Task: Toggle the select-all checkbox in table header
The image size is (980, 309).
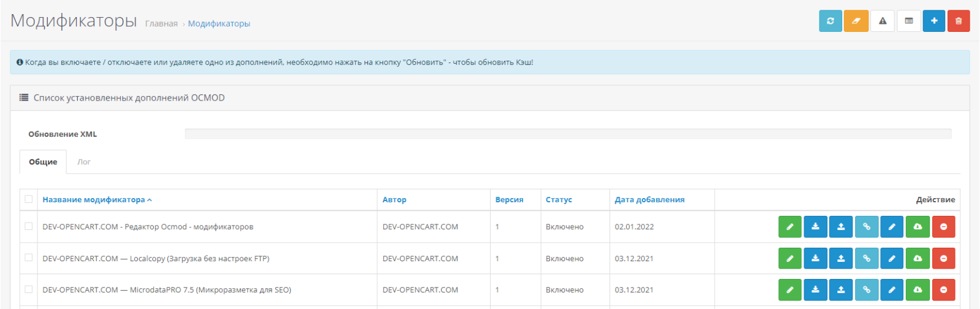Action: (29, 199)
